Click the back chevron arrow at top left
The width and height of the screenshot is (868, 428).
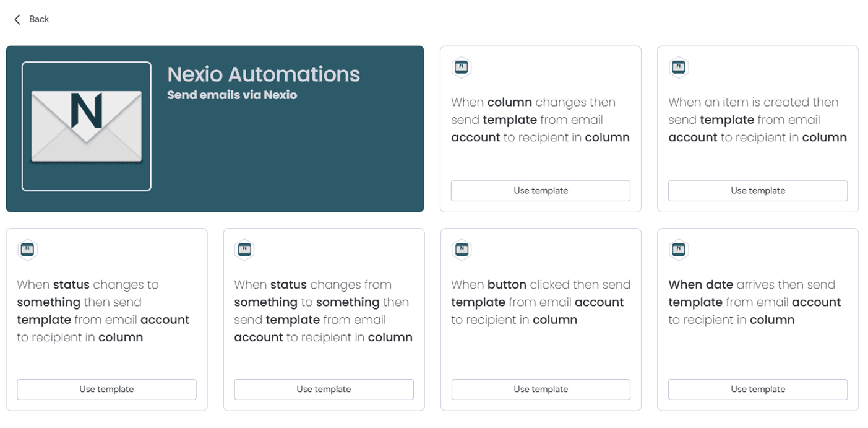[17, 19]
